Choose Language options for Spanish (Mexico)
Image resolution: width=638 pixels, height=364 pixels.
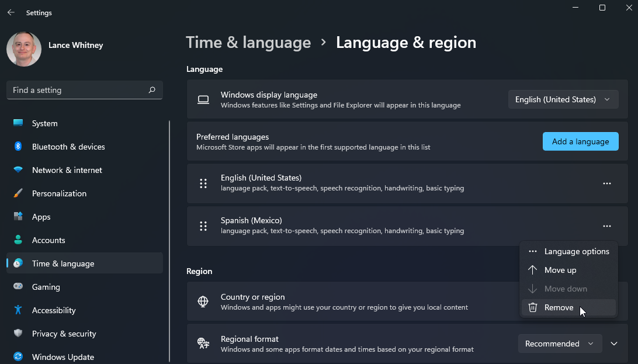[576, 251]
